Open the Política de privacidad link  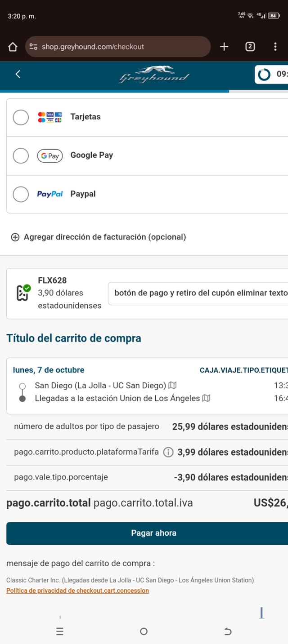(x=77, y=591)
